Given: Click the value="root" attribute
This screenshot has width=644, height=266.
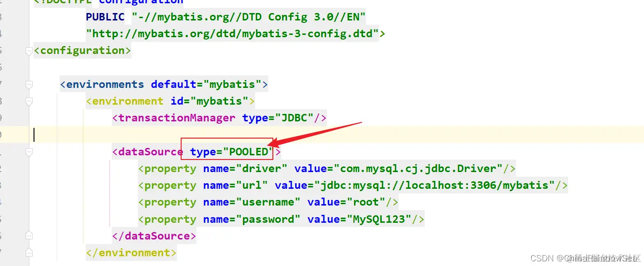Looking at the screenshot, I should tap(346, 202).
